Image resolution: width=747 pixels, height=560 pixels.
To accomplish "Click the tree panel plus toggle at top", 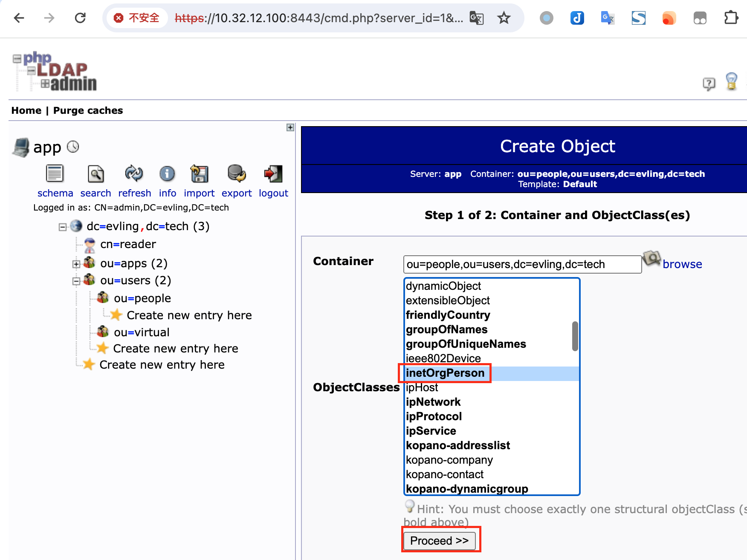I will (x=290, y=127).
